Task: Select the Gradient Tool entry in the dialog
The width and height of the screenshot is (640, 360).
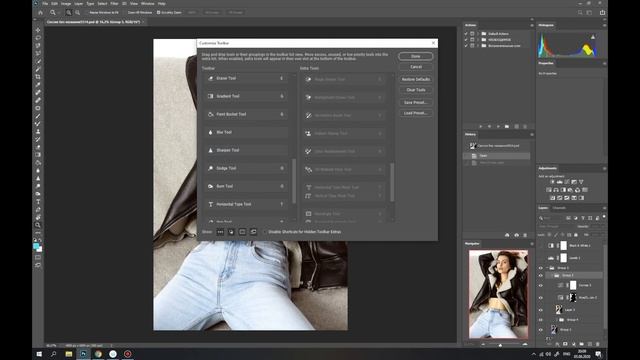Action: pyautogui.click(x=246, y=96)
